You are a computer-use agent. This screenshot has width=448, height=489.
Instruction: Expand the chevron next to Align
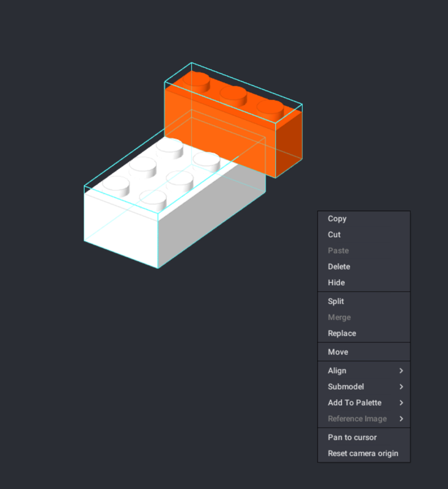[x=401, y=371]
